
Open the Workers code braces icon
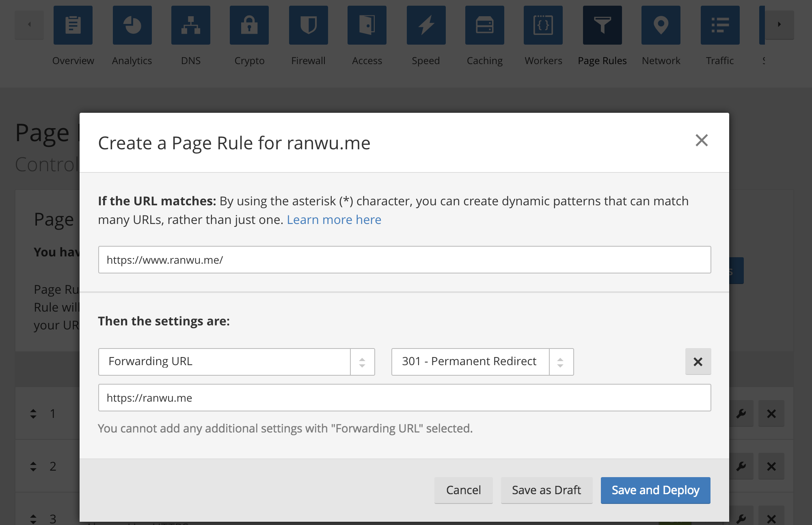coord(543,25)
